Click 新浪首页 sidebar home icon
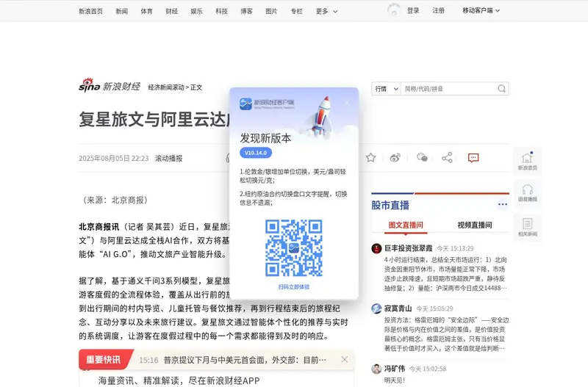588x387 pixels. [528, 161]
